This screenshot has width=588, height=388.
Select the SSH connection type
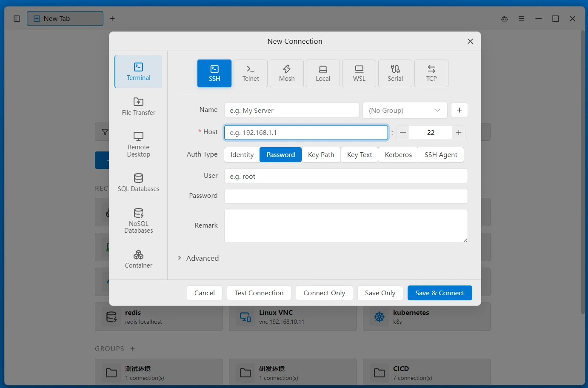[214, 73]
